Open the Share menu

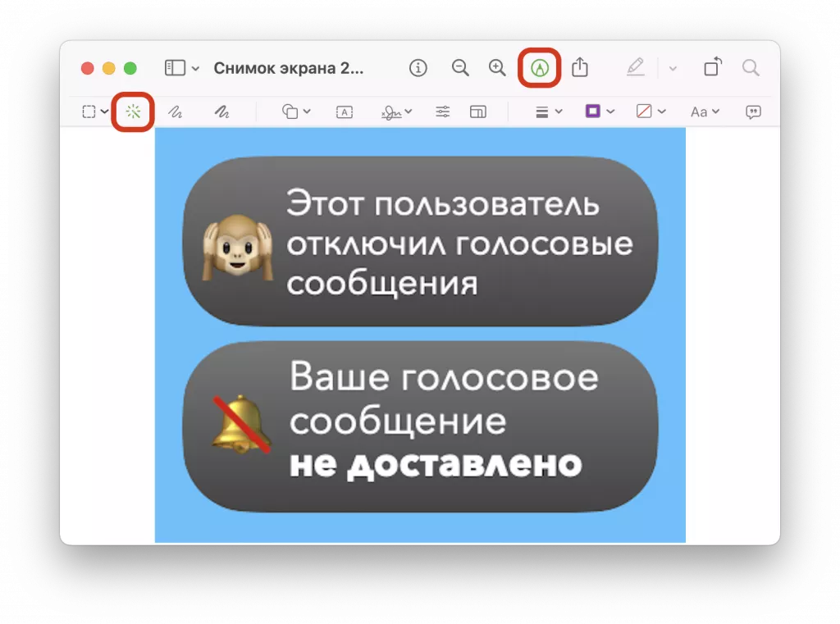click(x=581, y=68)
